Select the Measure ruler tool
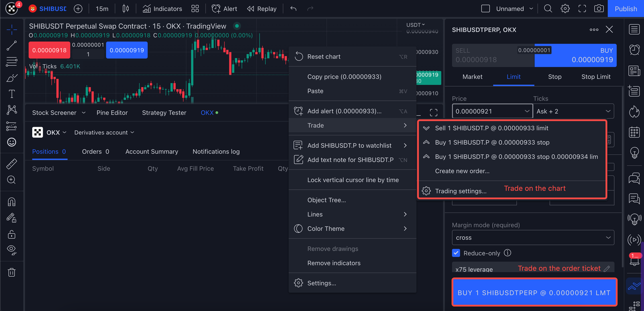The image size is (644, 311). pos(12,163)
